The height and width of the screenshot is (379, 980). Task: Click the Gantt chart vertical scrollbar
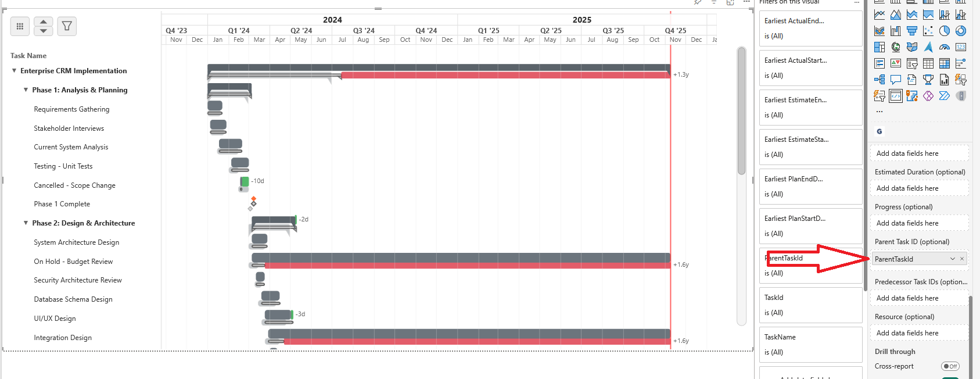coord(741,110)
